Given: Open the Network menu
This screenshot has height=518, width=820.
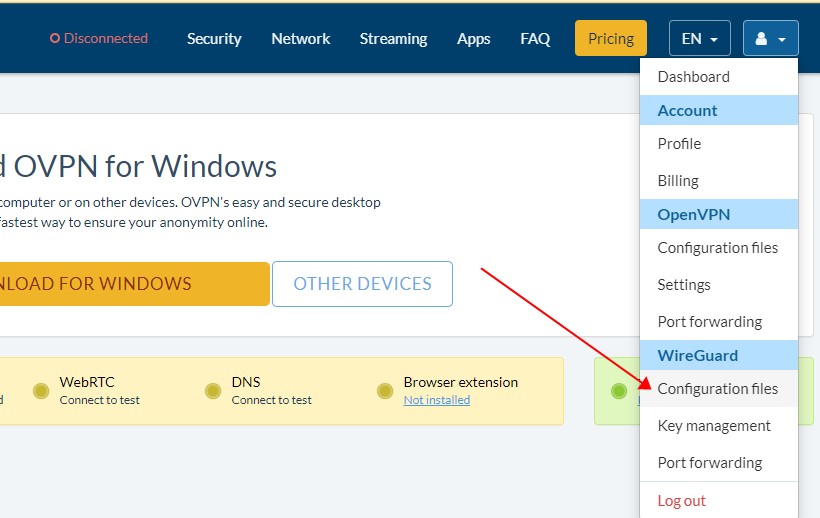Looking at the screenshot, I should [x=301, y=39].
